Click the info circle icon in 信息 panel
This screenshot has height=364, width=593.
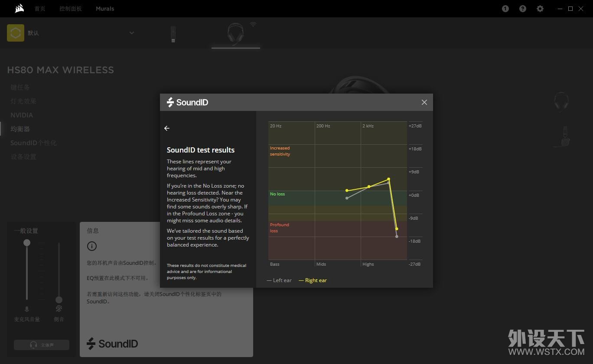pos(91,246)
